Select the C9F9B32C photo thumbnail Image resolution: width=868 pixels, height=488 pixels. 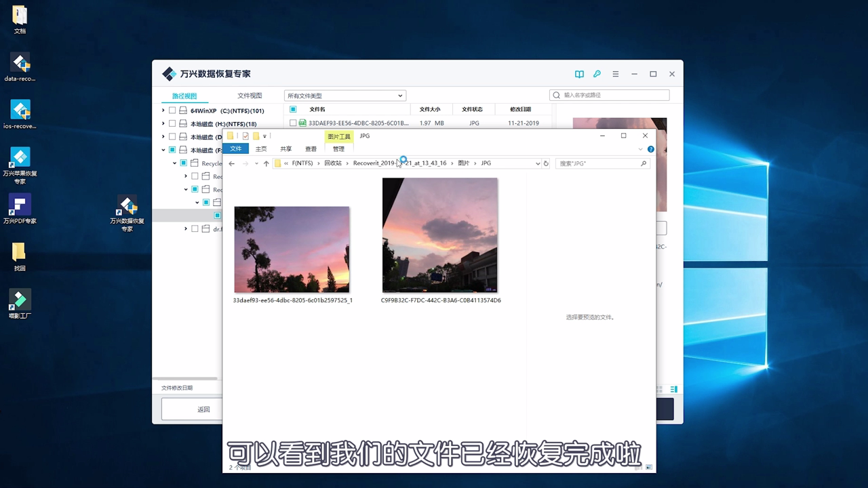pos(439,235)
